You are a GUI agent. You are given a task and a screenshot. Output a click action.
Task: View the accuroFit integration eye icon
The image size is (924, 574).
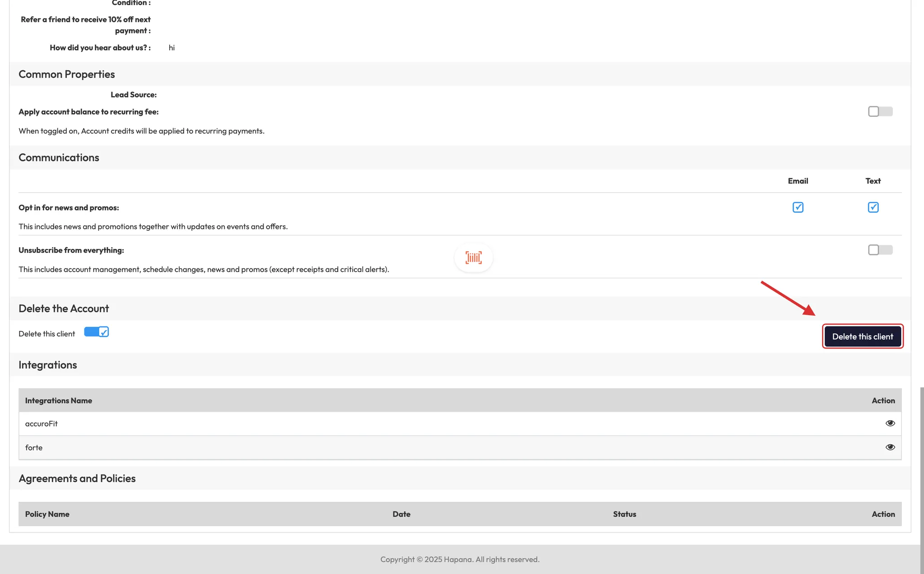coord(890,423)
